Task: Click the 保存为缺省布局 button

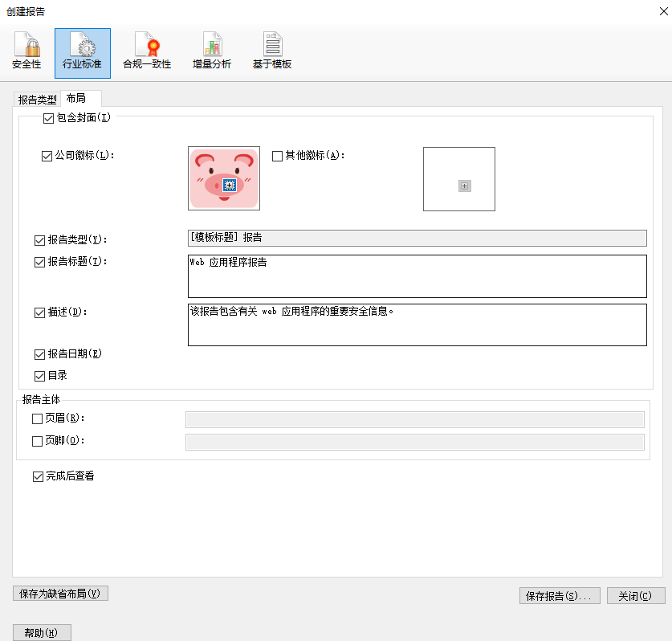Action: pos(60,594)
